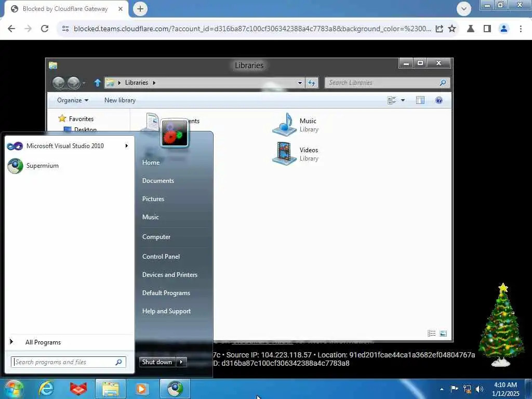Open a new Chrome tab
Screen dimensions: 532x399
(140, 9)
